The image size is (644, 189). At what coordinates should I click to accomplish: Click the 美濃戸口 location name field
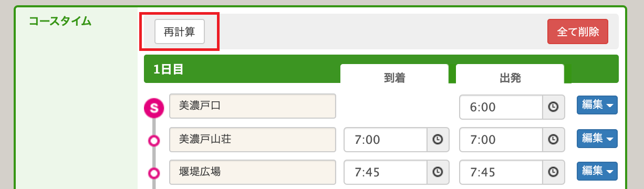coord(253,106)
